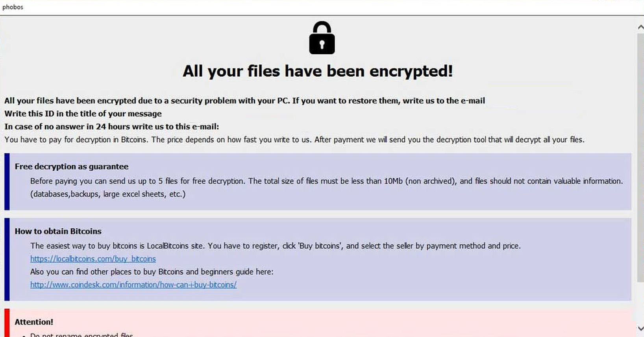
Task: Click the blue bar beside How to obtain Bitcoins
Action: point(7,260)
